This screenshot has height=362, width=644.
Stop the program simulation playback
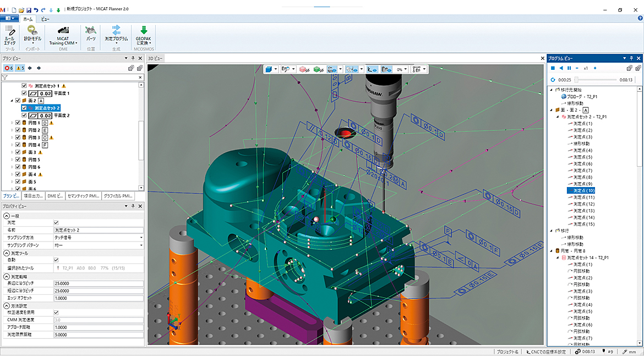553,68
